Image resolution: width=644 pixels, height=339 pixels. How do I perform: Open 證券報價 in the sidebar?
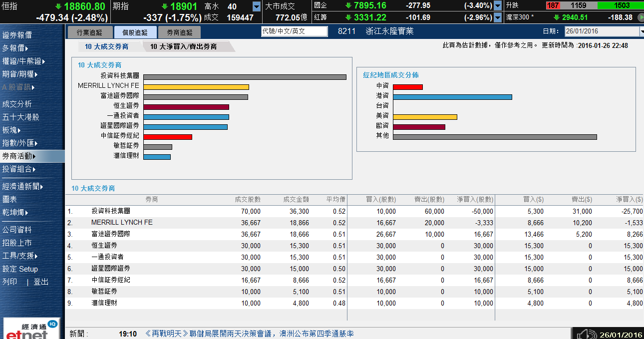coord(17,35)
